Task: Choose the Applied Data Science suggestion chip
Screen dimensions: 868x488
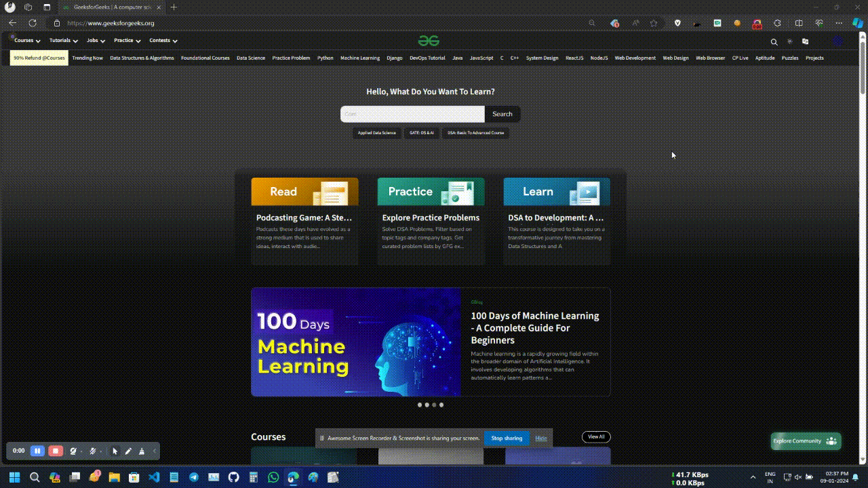Action: (377, 133)
